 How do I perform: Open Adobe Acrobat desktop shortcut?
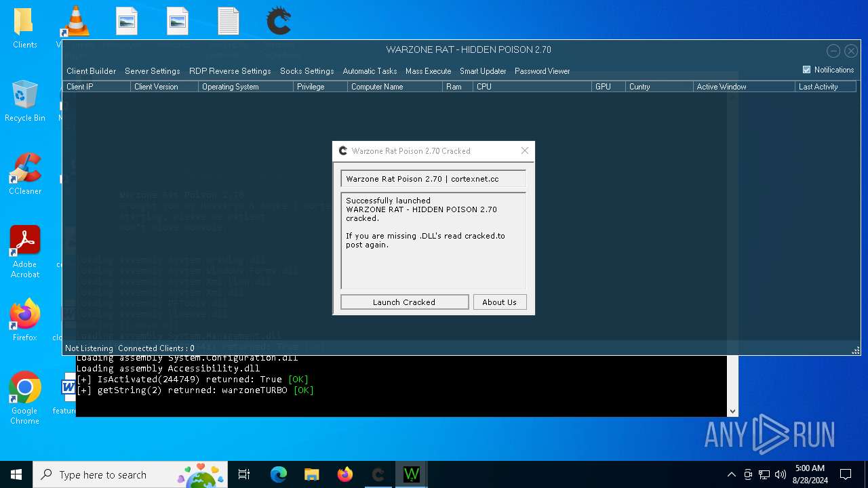(25, 251)
